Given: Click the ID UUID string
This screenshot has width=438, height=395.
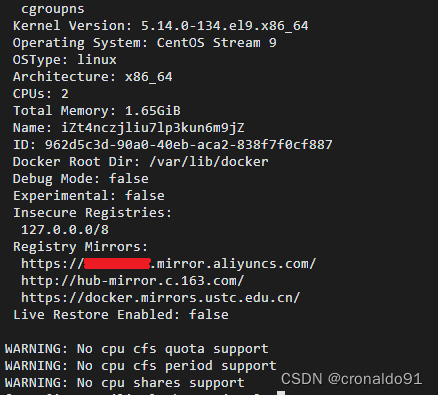Looking at the screenshot, I should tap(189, 145).
